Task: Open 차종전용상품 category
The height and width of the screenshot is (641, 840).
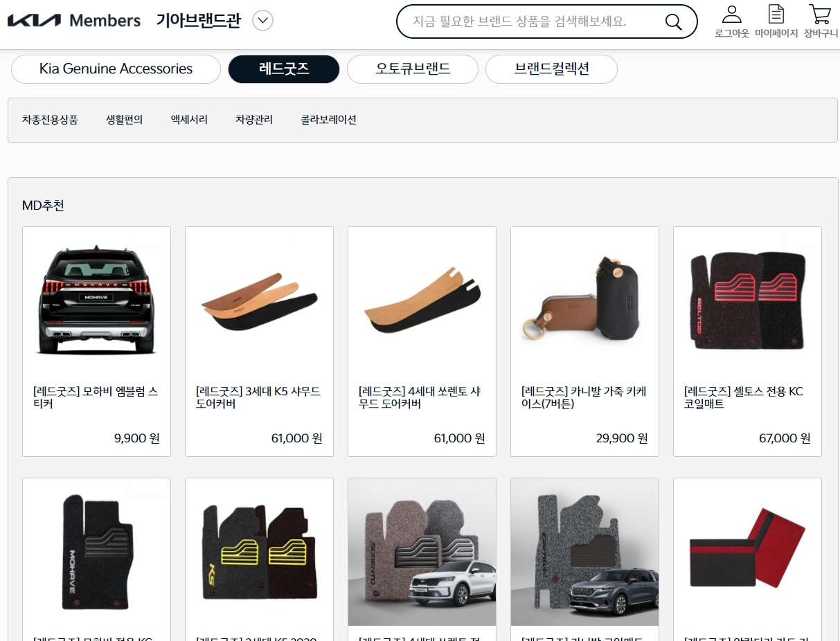Action: pos(50,120)
